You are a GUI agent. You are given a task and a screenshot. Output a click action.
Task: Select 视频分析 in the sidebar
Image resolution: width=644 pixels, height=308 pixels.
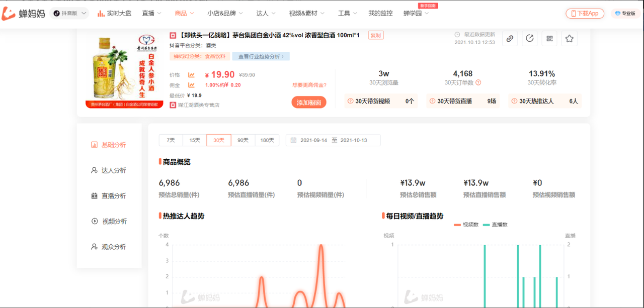(x=109, y=221)
